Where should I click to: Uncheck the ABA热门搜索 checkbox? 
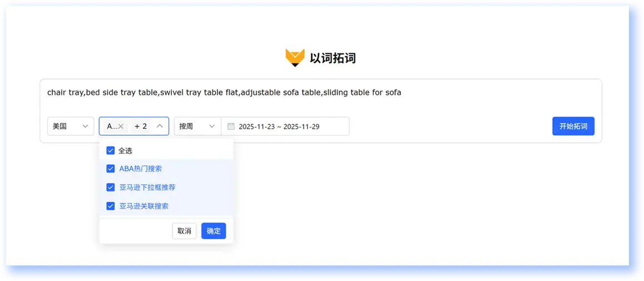coord(111,169)
